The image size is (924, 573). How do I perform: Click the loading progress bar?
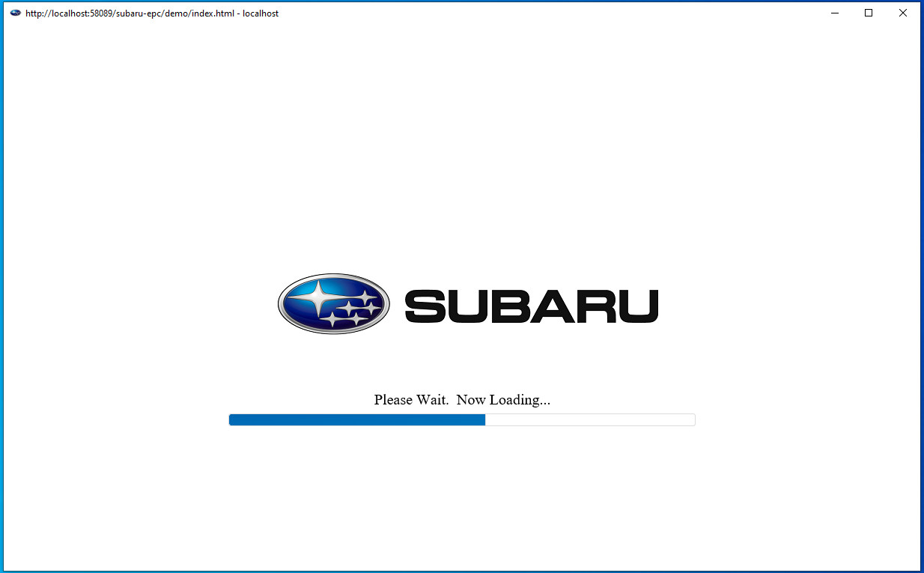pyautogui.click(x=462, y=419)
